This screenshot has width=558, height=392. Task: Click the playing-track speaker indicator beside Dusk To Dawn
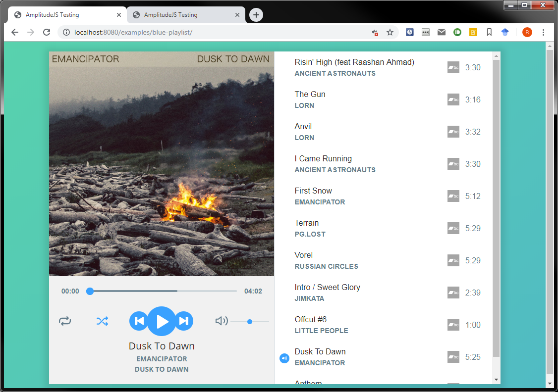[284, 358]
